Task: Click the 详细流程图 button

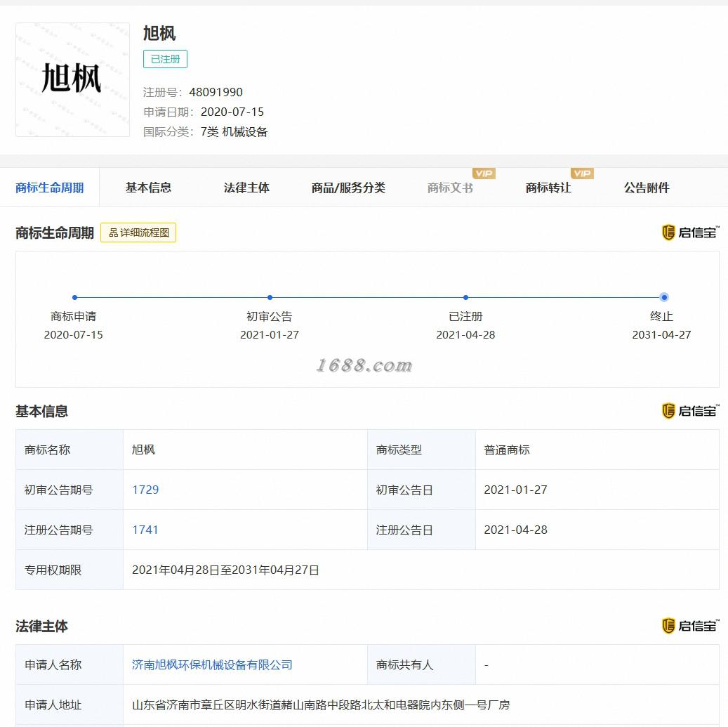Action: coord(138,232)
